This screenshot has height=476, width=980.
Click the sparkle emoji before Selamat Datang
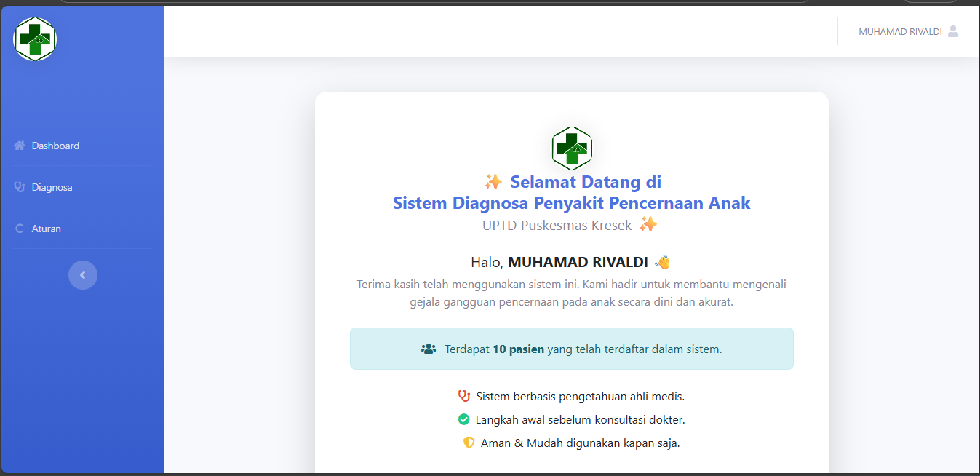(493, 181)
